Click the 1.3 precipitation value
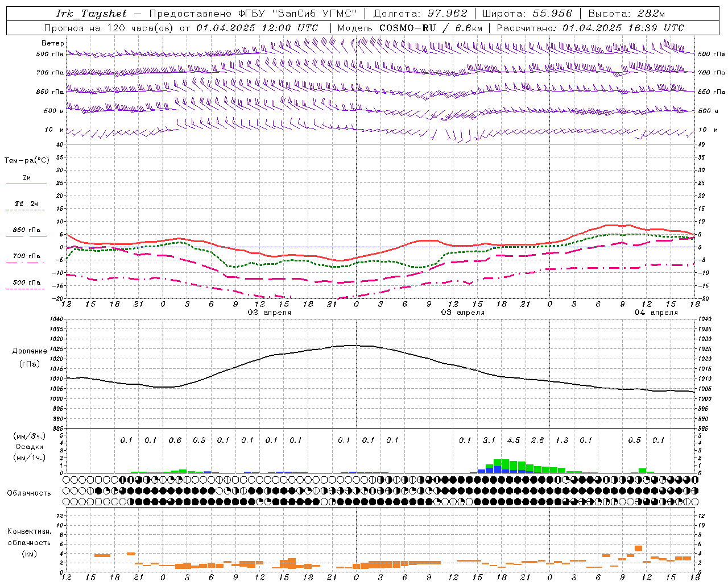 (562, 440)
